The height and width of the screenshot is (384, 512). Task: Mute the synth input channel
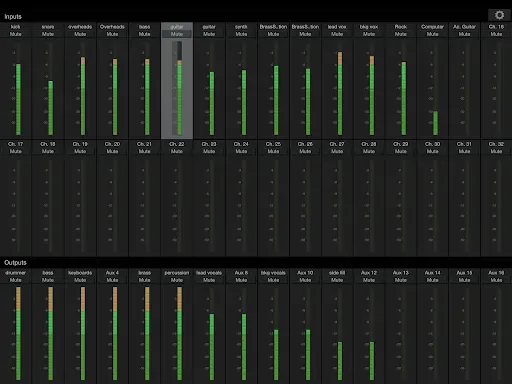point(241,34)
